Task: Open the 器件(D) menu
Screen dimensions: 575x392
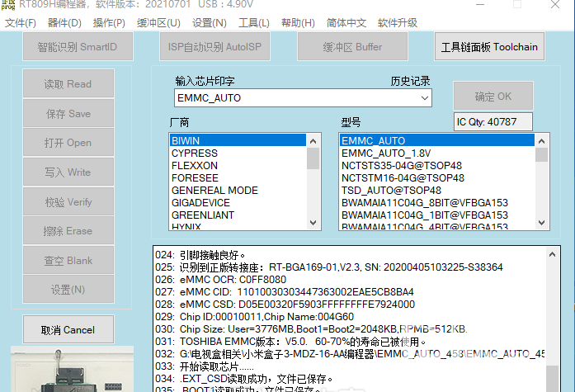Action: (64, 23)
